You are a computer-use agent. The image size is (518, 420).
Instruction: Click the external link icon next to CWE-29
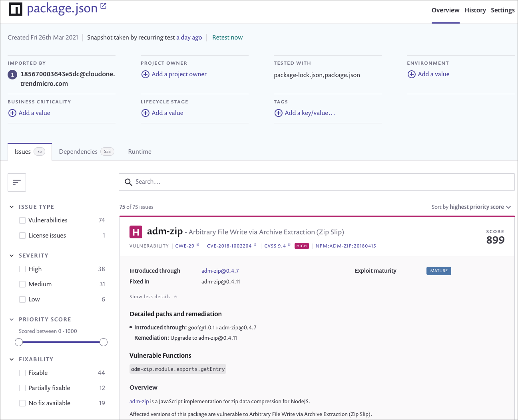click(197, 245)
